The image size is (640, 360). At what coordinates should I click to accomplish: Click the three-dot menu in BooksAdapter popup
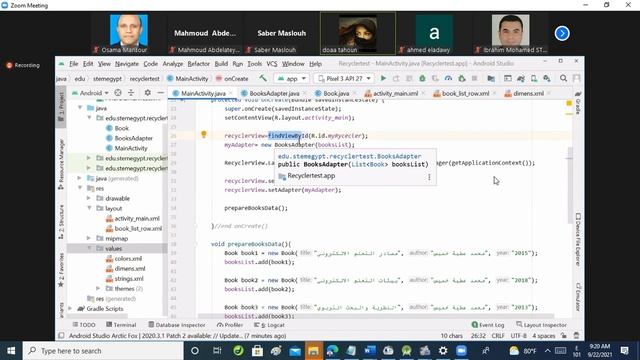tap(429, 177)
